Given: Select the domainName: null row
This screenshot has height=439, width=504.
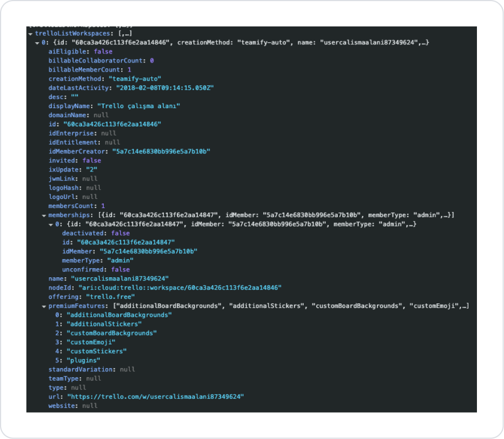Looking at the screenshot, I should pyautogui.click(x=78, y=115).
